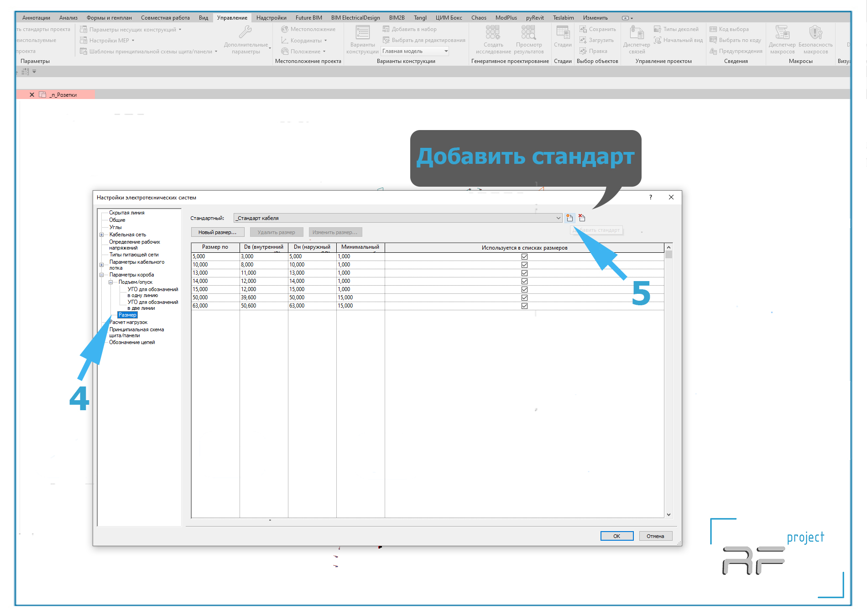Open the BIM ElectricalDesign ribbon tab

[355, 18]
